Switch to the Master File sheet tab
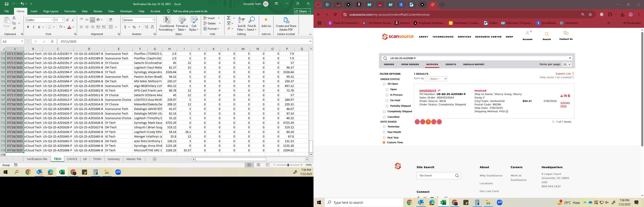Screen dimensions: 644x207 [x=134, y=159]
